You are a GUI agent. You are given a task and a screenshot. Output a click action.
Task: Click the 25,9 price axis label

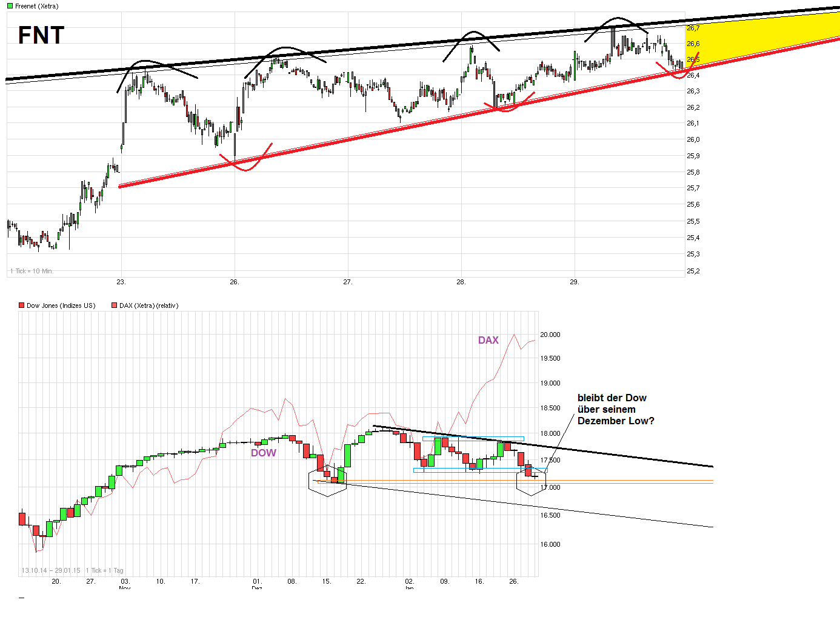tap(693, 156)
